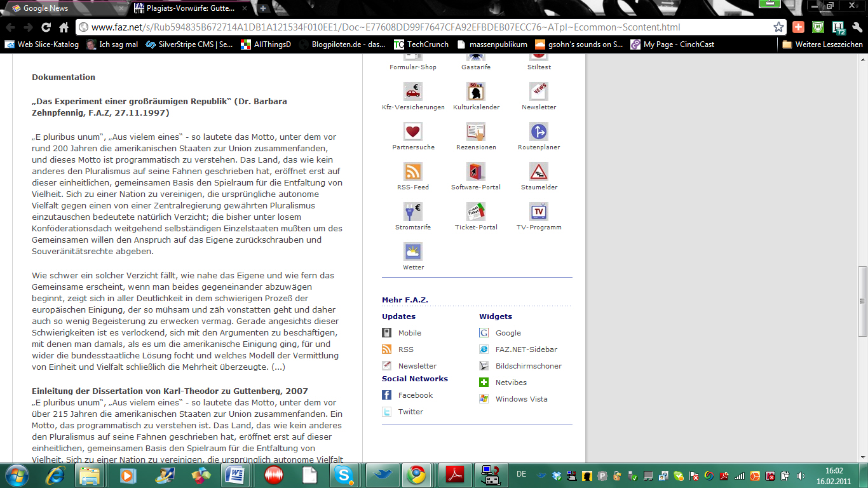The height and width of the screenshot is (488, 868).
Task: Open the Facebook social network link
Action: point(415,395)
